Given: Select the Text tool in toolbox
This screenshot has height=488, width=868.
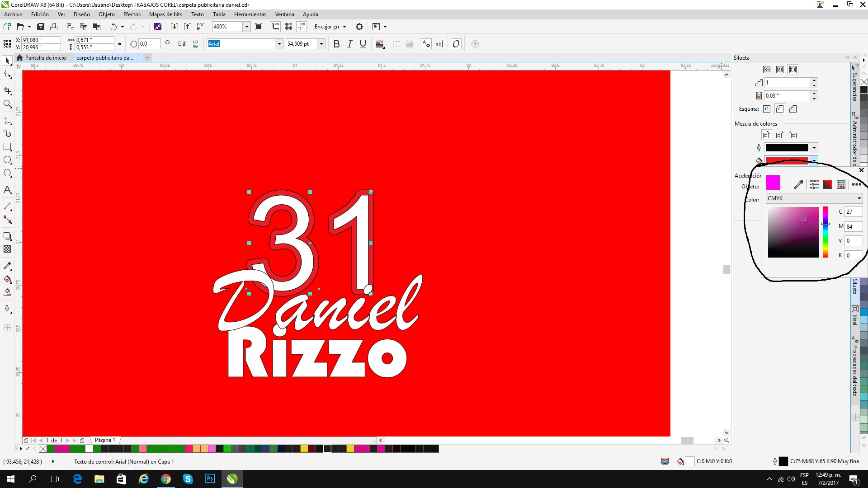Looking at the screenshot, I should coord(7,190).
